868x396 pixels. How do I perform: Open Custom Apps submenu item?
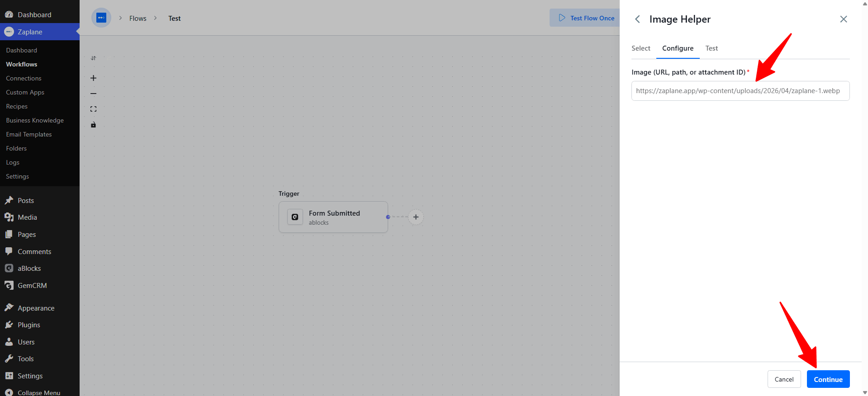click(x=25, y=92)
